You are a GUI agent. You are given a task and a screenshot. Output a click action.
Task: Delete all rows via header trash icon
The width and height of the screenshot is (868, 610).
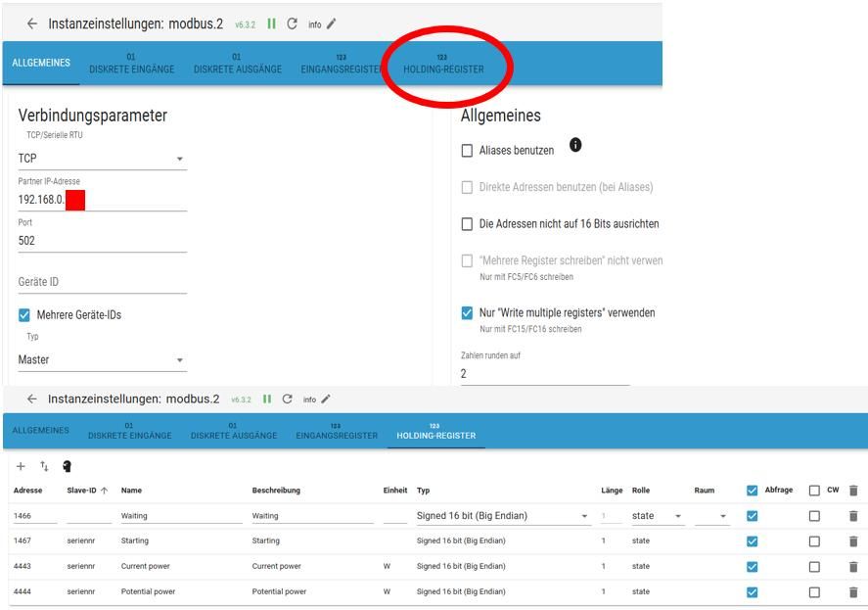coord(853,491)
